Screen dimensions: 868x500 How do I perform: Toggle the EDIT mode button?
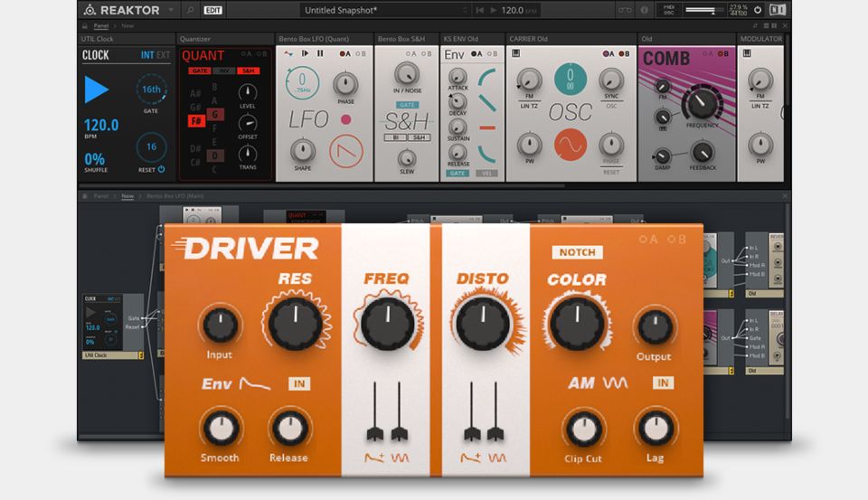click(213, 10)
